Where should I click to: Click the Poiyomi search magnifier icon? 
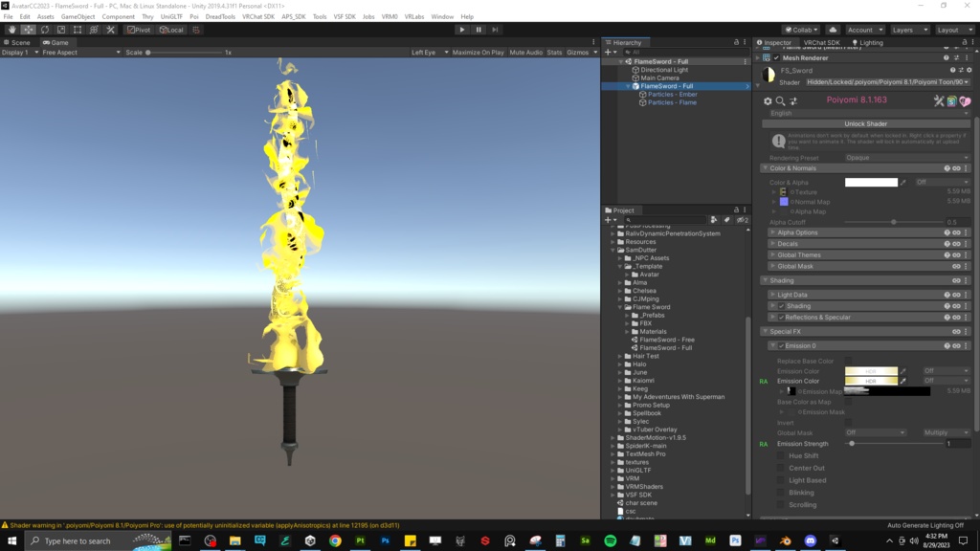point(779,101)
